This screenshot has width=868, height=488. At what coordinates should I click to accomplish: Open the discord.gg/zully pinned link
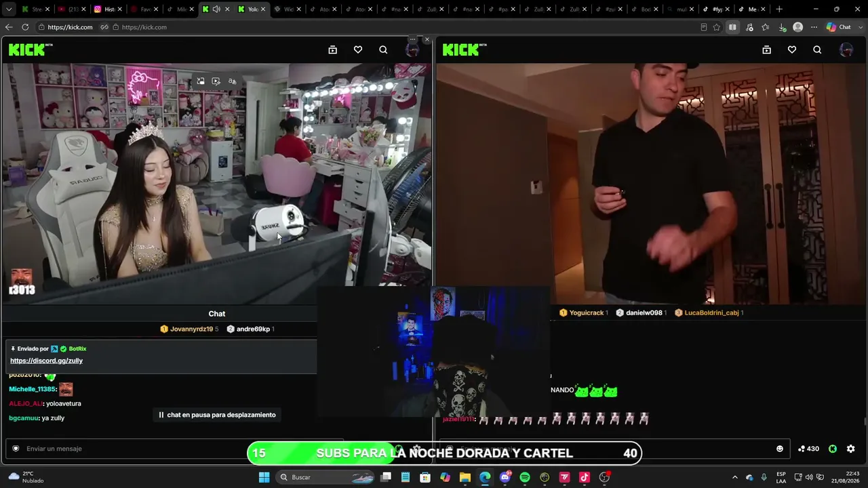tap(46, 361)
